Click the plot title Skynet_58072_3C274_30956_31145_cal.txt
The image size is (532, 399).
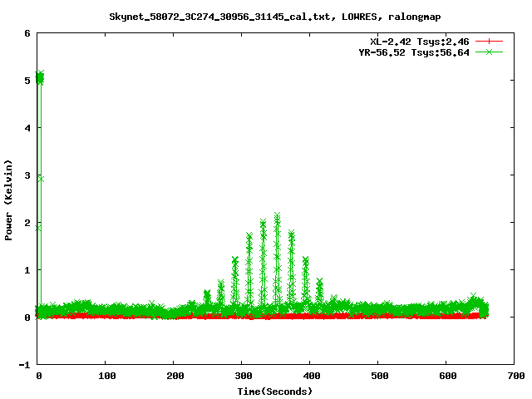(275, 17)
